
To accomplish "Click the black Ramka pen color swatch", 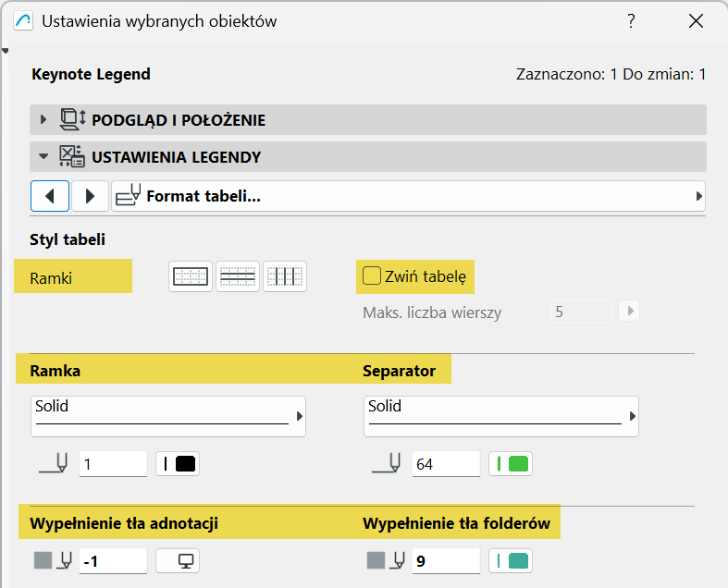I will coord(178,464).
